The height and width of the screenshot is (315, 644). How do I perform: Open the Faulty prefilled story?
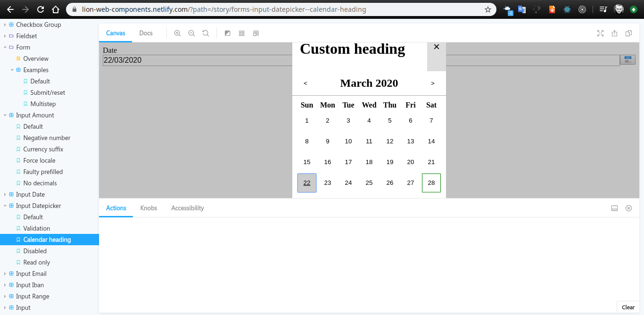43,172
